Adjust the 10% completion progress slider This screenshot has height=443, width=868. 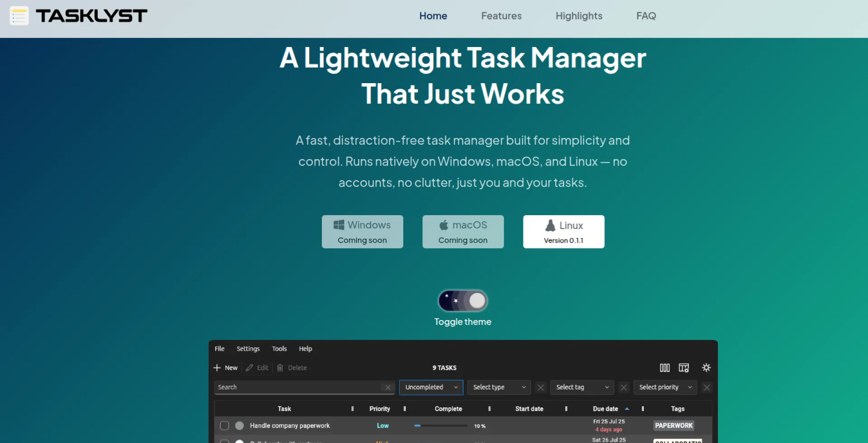click(441, 426)
